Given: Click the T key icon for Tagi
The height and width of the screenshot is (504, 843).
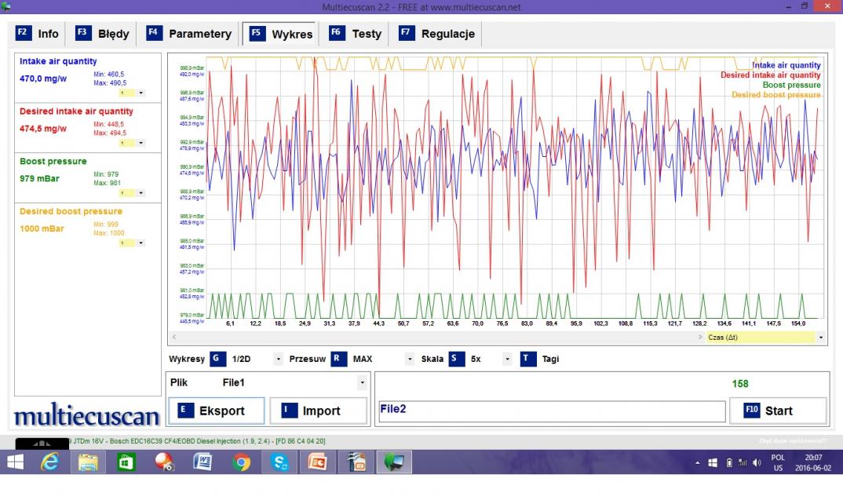Looking at the screenshot, I should pos(527,359).
